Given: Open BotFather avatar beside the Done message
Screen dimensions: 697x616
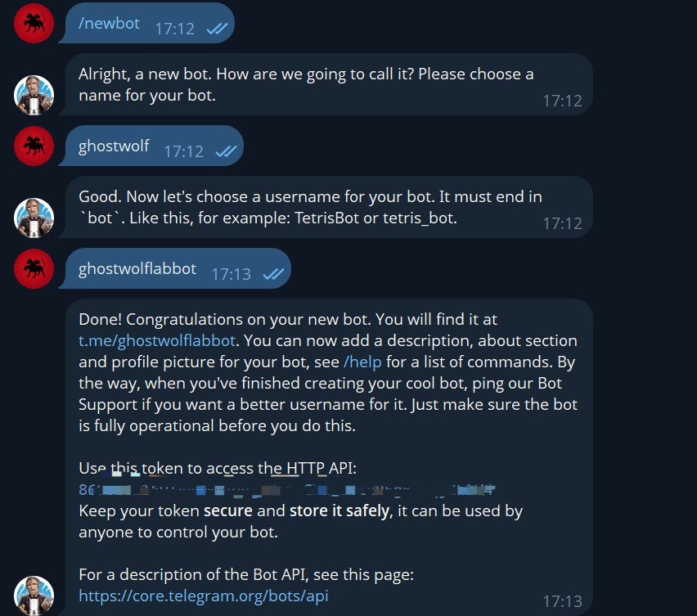Looking at the screenshot, I should click(x=34, y=596).
